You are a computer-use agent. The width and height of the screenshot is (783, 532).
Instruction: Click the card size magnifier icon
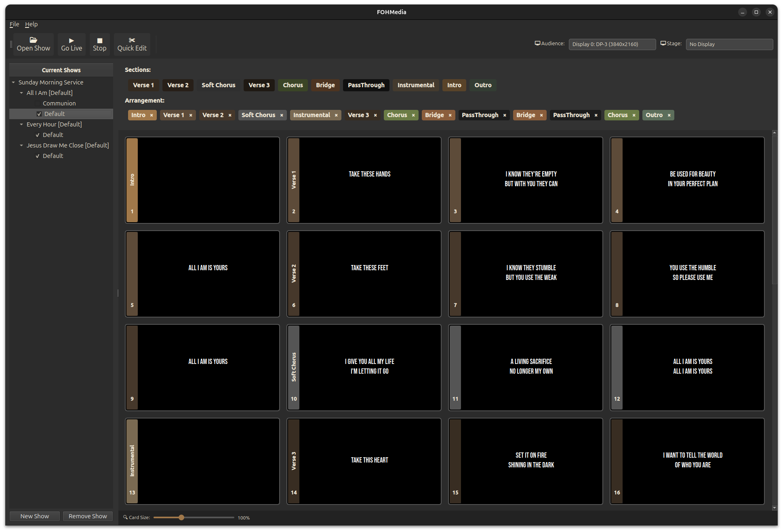(x=125, y=517)
